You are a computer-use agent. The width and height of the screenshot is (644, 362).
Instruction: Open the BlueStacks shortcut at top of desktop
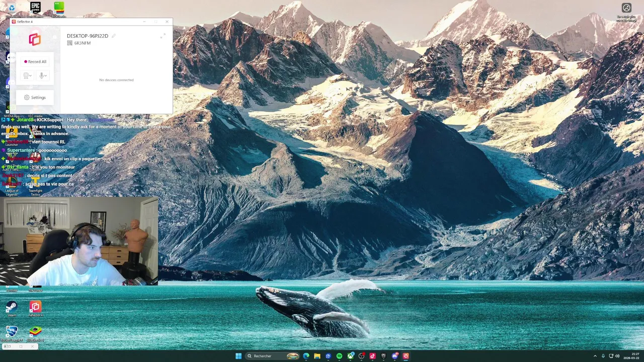click(59, 8)
